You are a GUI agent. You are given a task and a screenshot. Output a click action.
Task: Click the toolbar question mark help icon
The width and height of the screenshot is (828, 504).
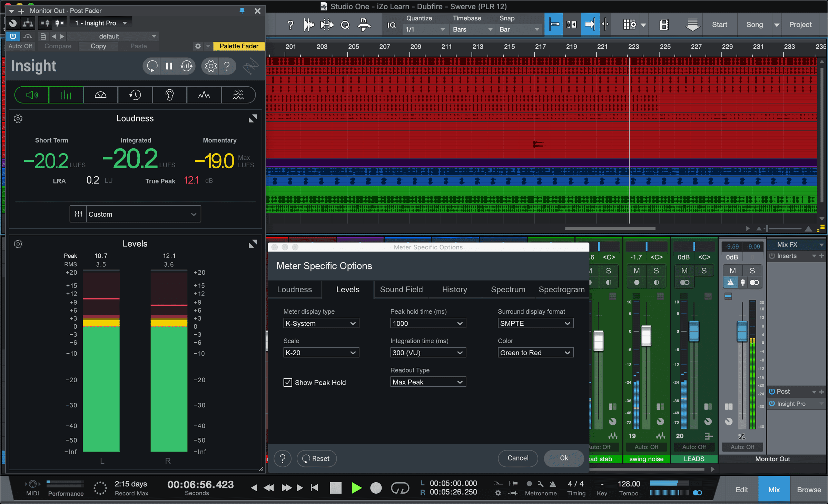point(290,25)
